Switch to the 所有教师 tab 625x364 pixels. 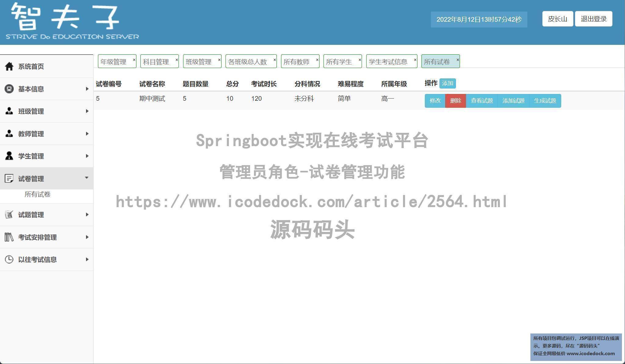point(296,62)
